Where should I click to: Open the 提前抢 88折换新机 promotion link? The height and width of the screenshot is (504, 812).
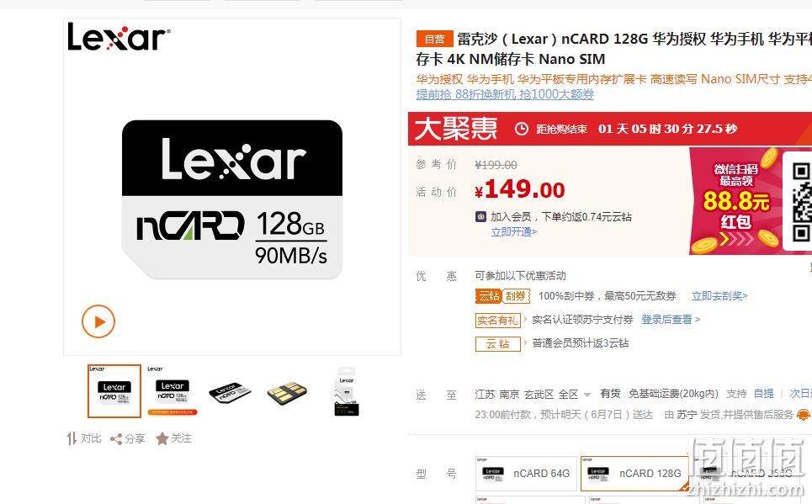(505, 94)
